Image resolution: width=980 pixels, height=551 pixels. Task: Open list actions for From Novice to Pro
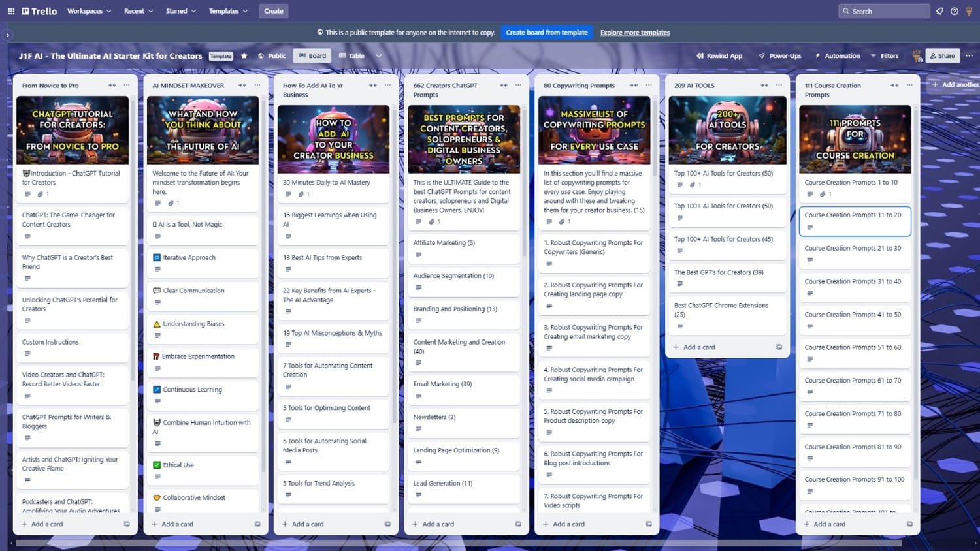tap(127, 86)
